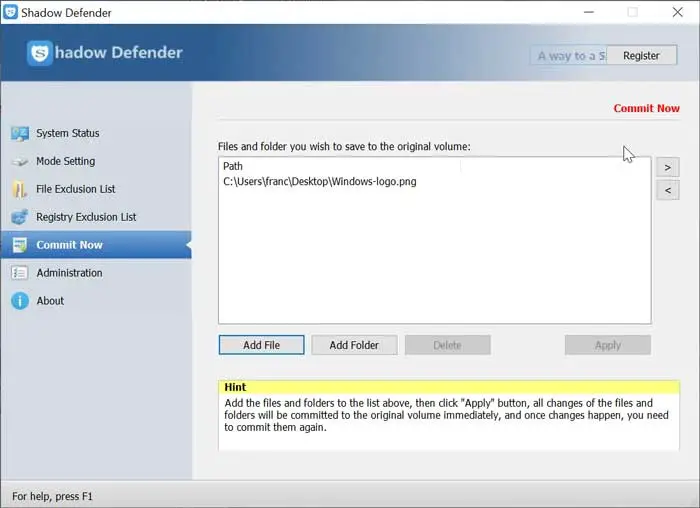Click the Commit Now sidebar icon
The width and height of the screenshot is (700, 508).
20,245
